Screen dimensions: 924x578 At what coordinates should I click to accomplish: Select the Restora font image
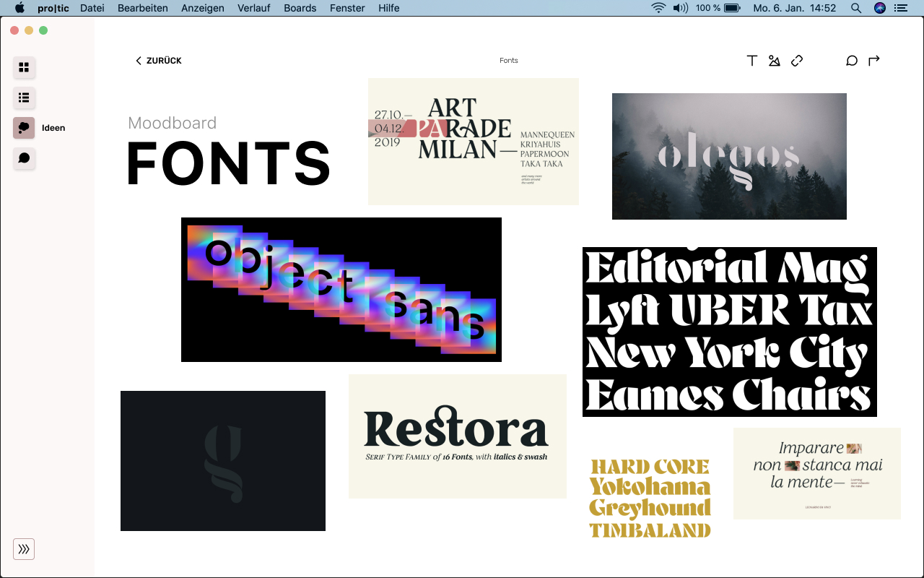[458, 436]
